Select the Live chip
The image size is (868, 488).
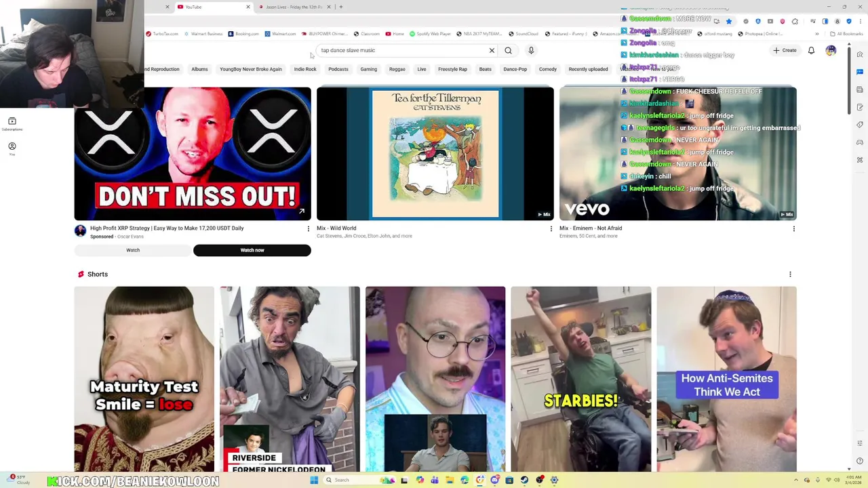point(422,69)
